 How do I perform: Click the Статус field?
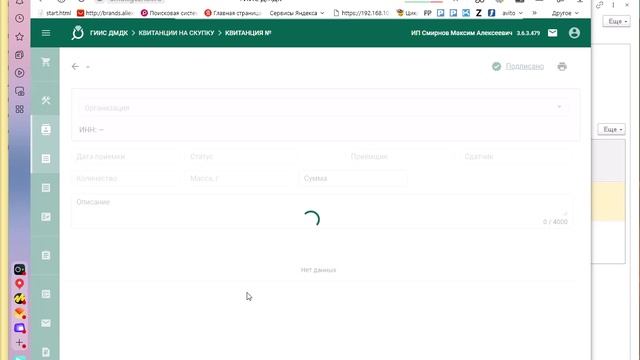coord(241,156)
